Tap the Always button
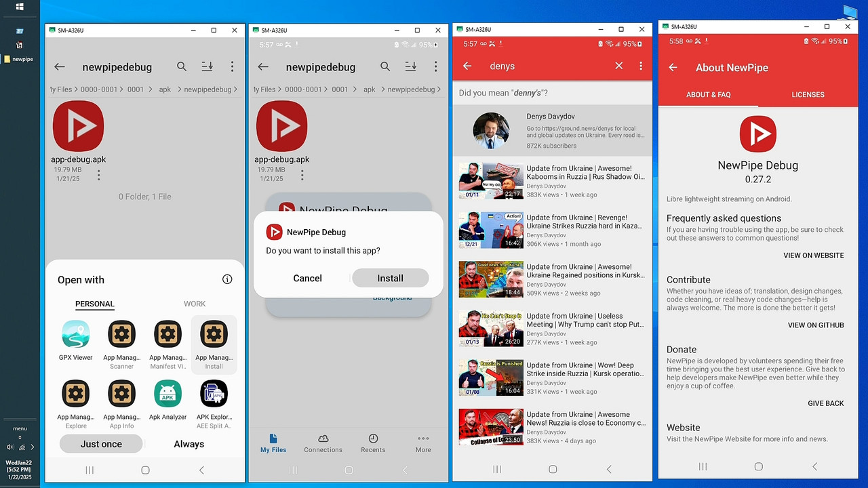This screenshot has height=488, width=868. pos(189,444)
